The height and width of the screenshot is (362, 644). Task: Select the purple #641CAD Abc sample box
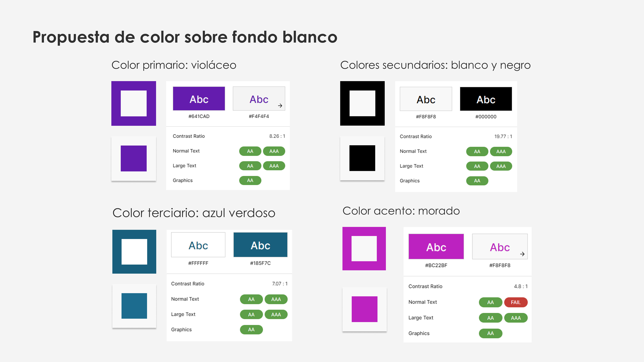199,99
